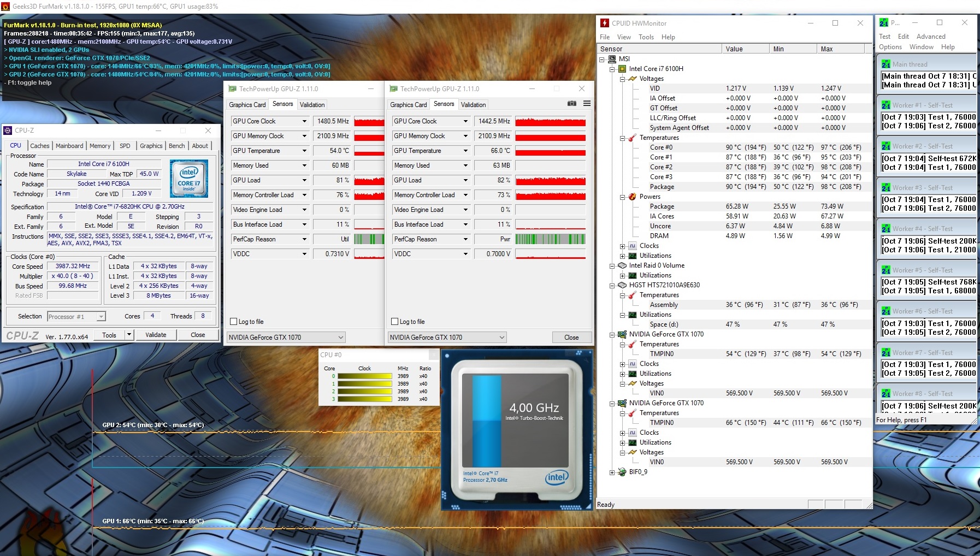Click the Prime95 Worker #1 window icon
The height and width of the screenshot is (556, 980).
pyautogui.click(x=886, y=105)
